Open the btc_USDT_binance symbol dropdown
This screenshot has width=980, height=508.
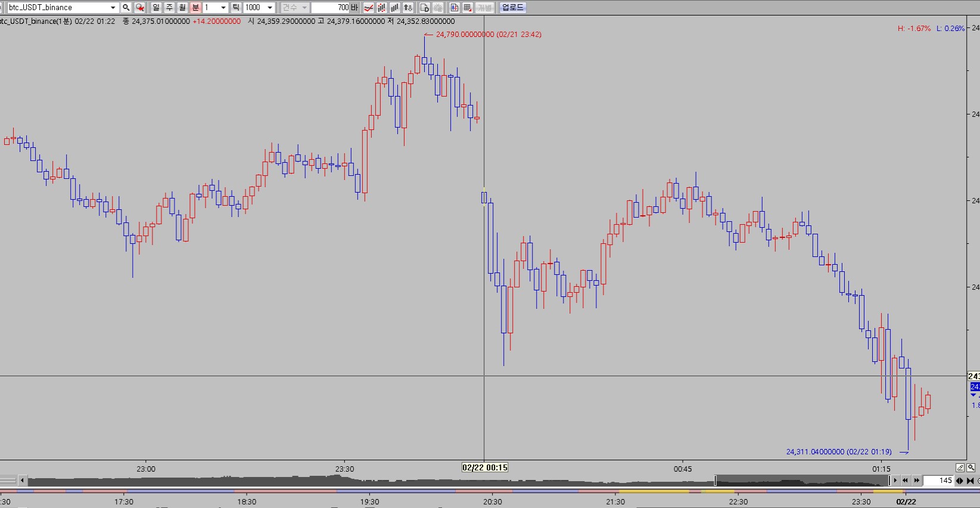[x=113, y=8]
